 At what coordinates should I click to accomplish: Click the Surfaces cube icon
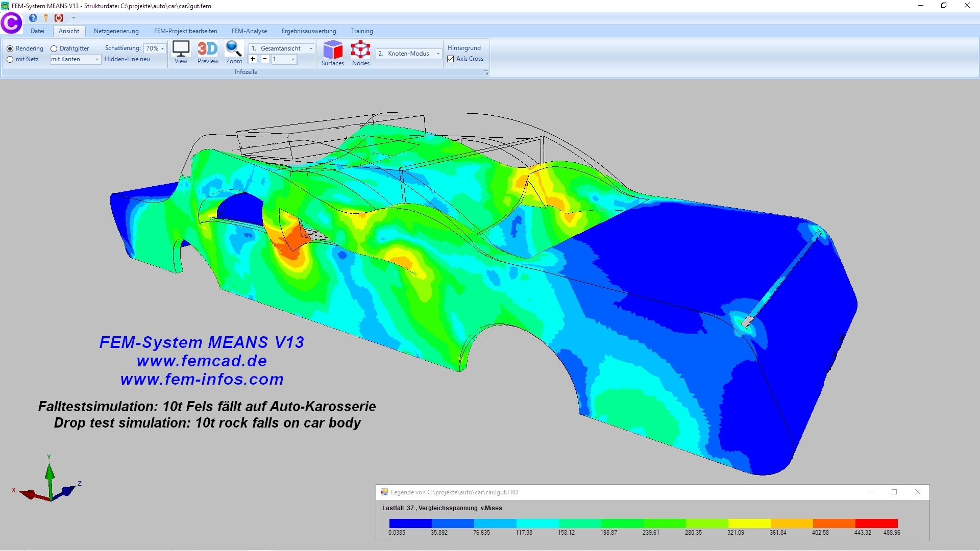click(333, 50)
